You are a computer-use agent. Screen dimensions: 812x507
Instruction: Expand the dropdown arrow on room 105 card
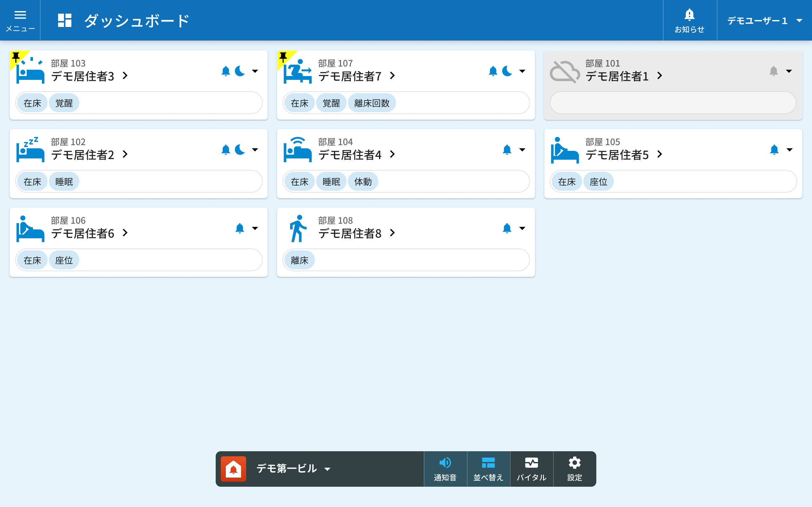(x=789, y=150)
